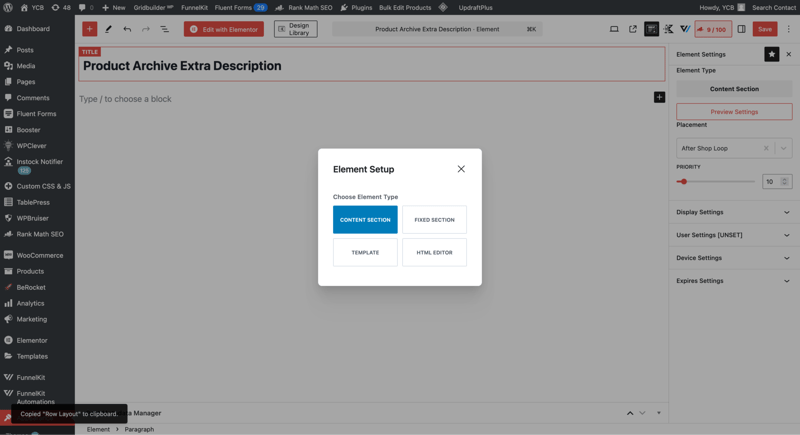Select the Template element type
800x435 pixels.
(x=365, y=252)
